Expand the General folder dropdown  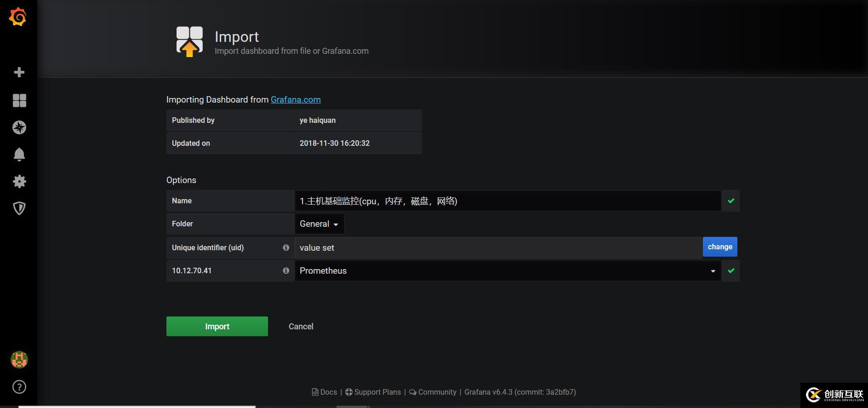[319, 224]
